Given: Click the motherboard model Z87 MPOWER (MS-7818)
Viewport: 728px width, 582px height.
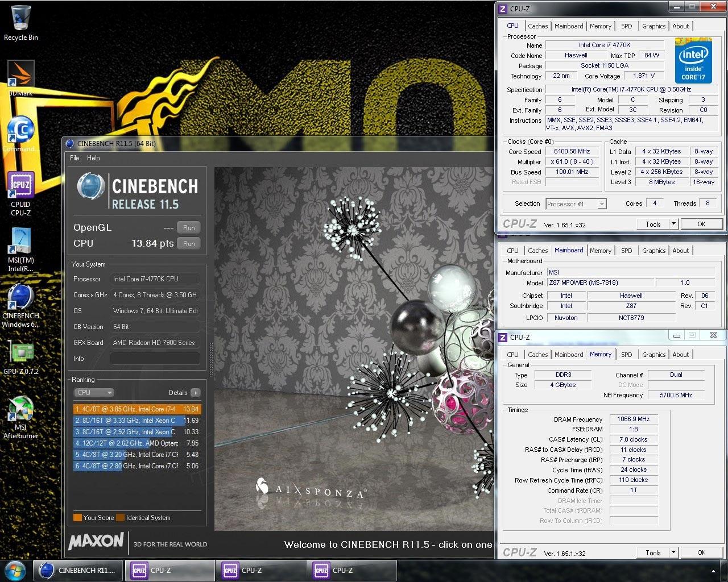Looking at the screenshot, I should [x=599, y=282].
